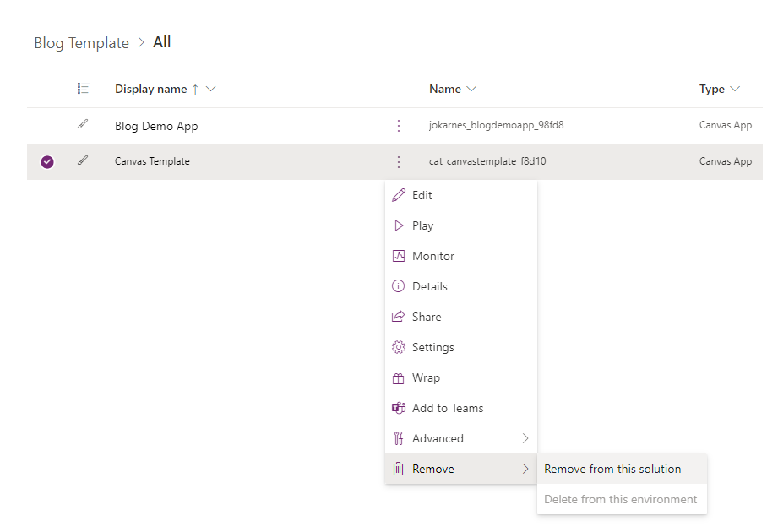767x532 pixels.
Task: Click the vertical dots for Canvas Template
Action: tap(398, 161)
